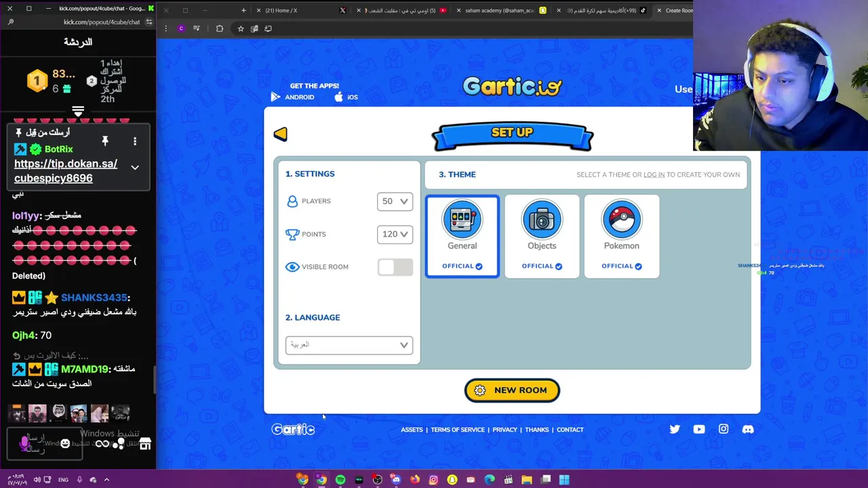The width and height of the screenshot is (868, 488).
Task: Bookmark this page with the star icon
Action: 241,28
